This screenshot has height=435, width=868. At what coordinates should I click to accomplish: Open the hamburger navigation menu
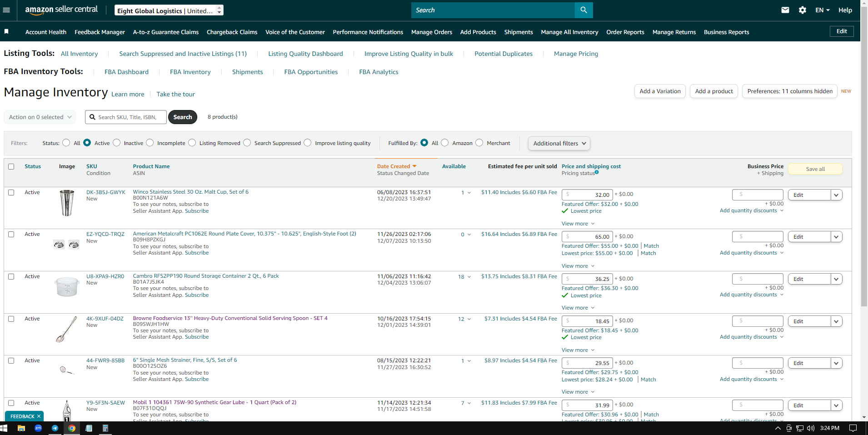tap(6, 10)
